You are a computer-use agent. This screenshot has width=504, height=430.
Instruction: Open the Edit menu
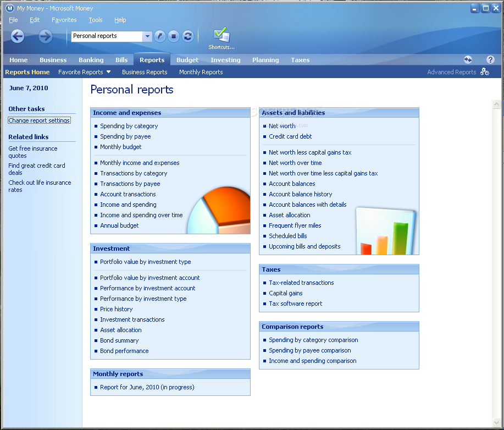(35, 20)
